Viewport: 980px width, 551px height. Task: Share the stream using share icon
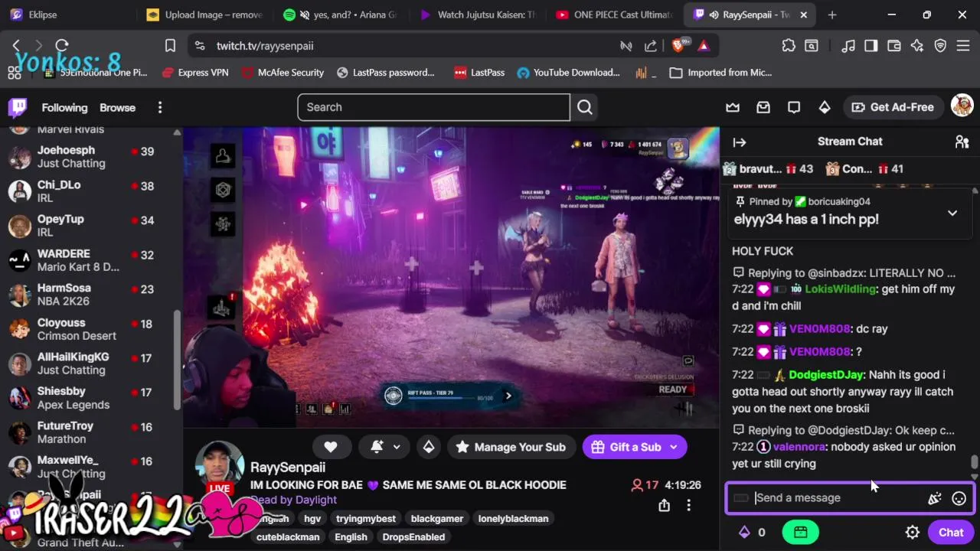click(x=664, y=505)
